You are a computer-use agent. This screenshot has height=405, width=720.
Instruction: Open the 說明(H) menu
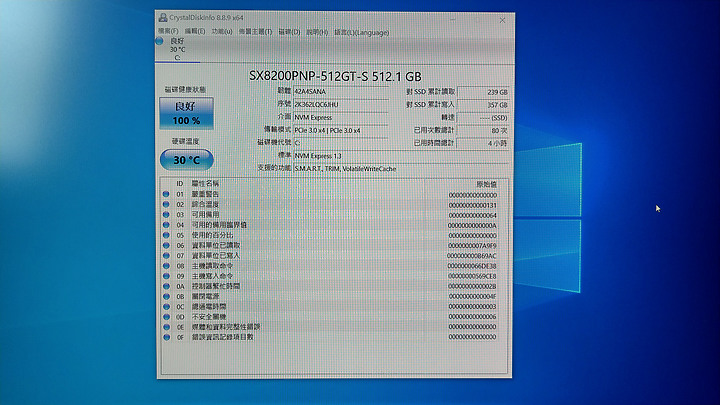[x=317, y=32]
